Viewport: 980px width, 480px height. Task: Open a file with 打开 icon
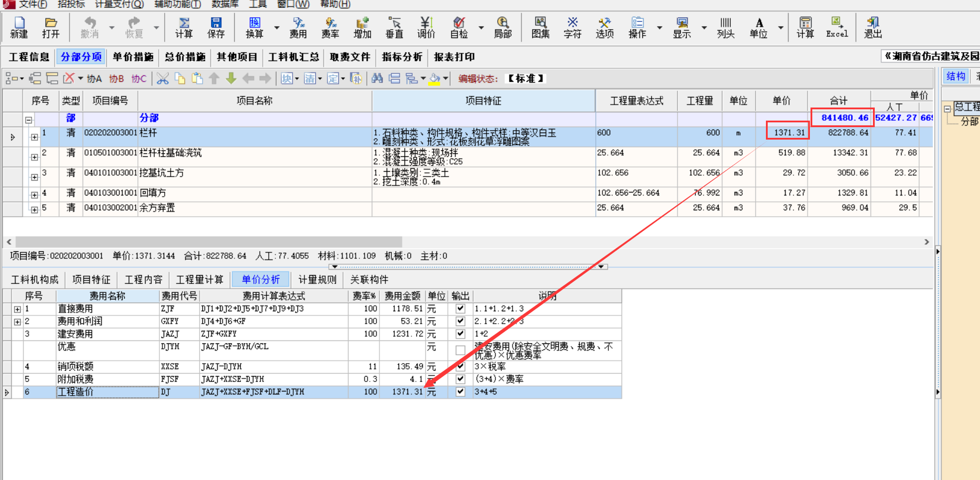pos(51,28)
